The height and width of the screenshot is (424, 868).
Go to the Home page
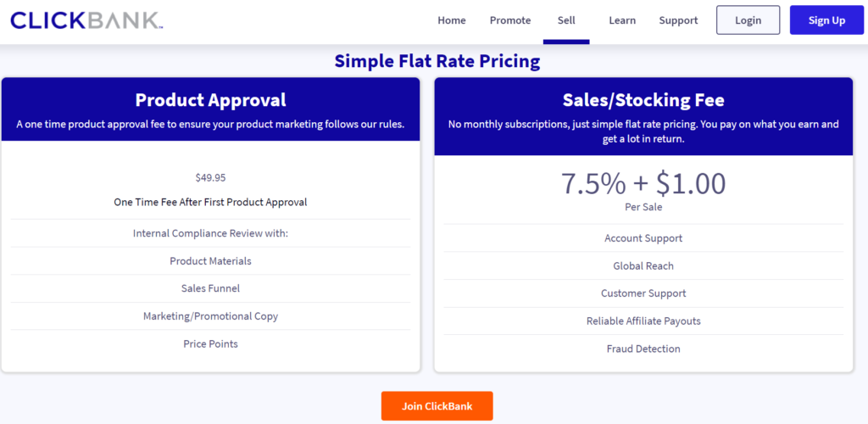point(452,20)
